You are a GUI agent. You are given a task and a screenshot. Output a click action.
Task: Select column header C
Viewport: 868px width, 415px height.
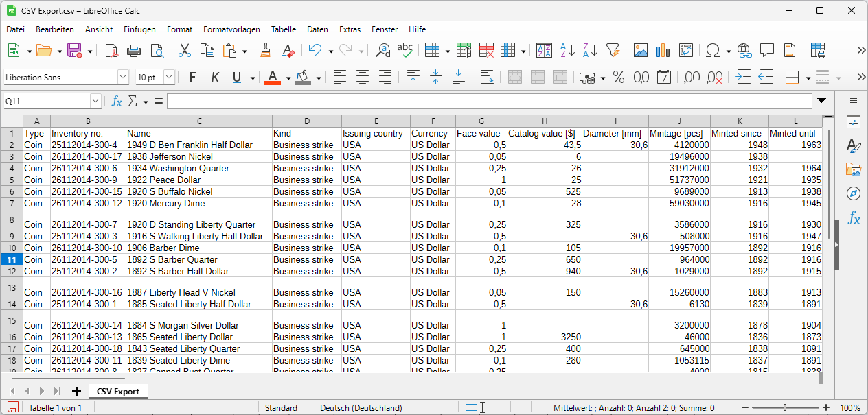pyautogui.click(x=199, y=121)
